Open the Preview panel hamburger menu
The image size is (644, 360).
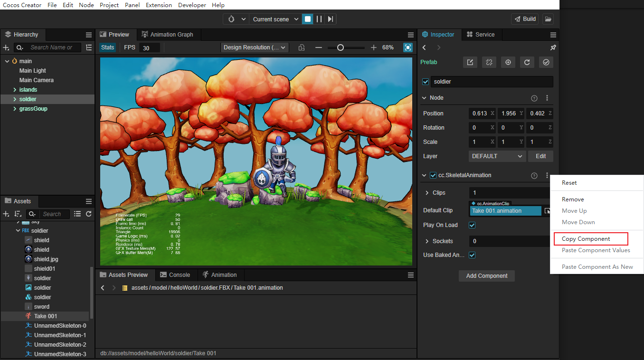pos(411,35)
